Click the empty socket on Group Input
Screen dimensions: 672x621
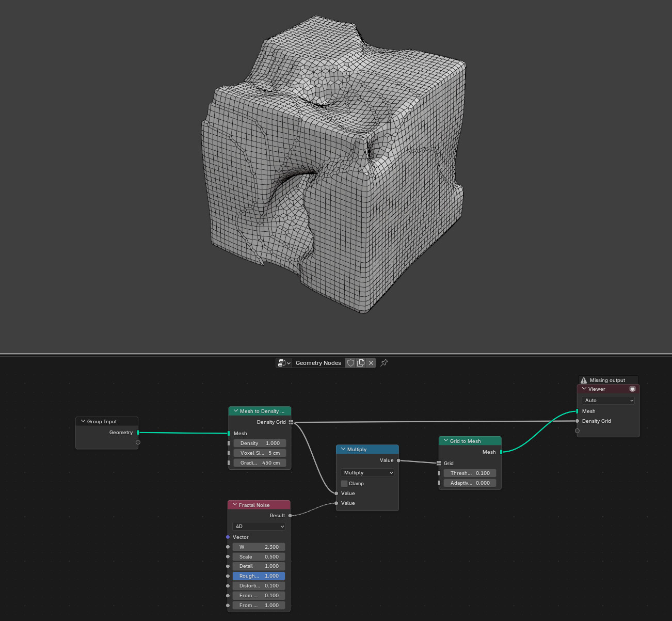[138, 442]
